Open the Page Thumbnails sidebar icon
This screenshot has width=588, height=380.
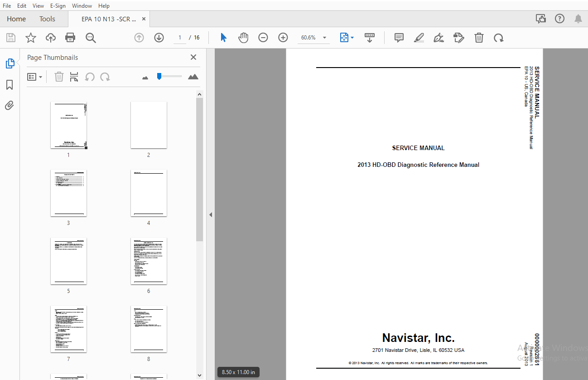point(10,63)
